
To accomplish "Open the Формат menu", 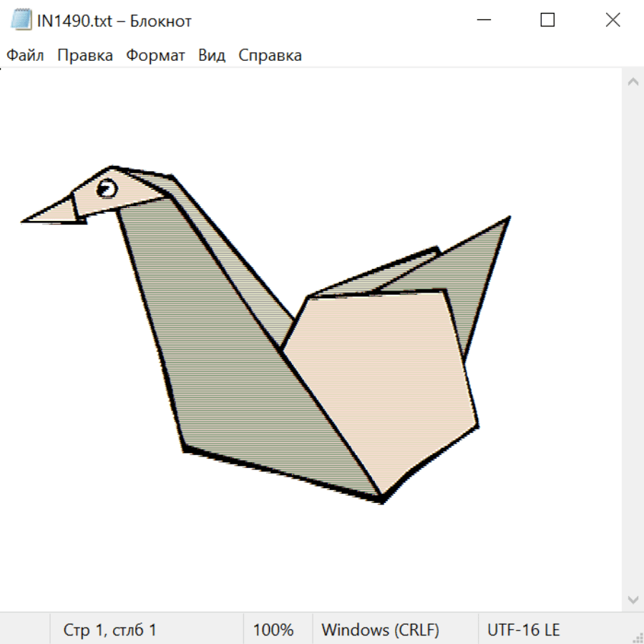I will click(155, 56).
